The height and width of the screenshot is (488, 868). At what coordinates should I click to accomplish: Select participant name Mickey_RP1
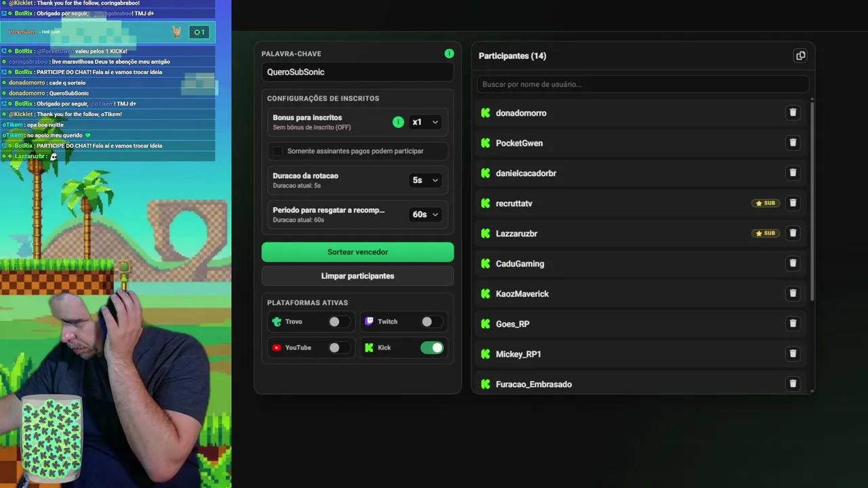point(519,354)
